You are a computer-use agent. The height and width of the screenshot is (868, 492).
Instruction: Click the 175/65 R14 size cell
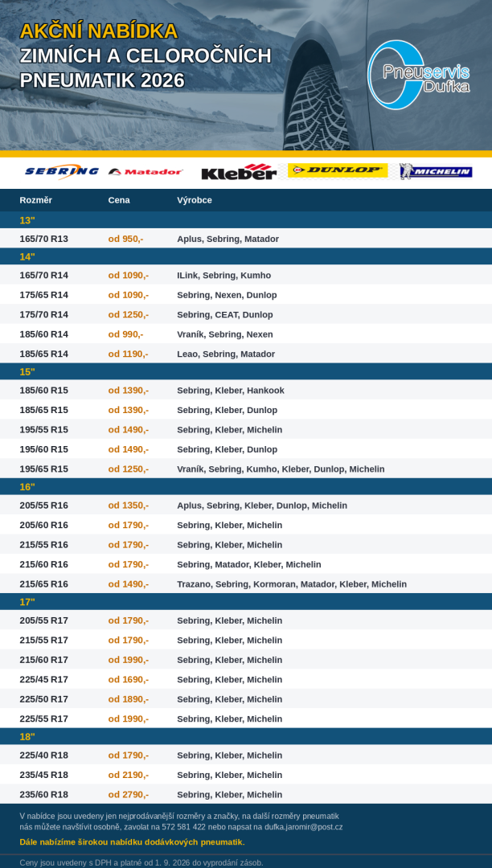click(x=43, y=295)
